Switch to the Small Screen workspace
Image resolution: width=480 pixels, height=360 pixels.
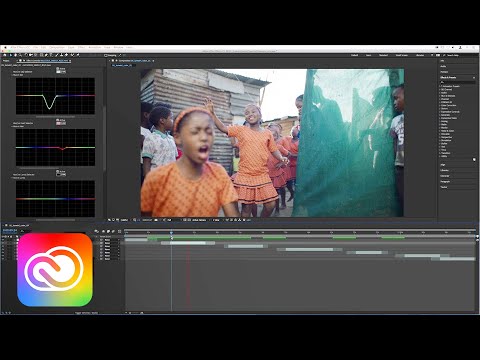[402, 55]
